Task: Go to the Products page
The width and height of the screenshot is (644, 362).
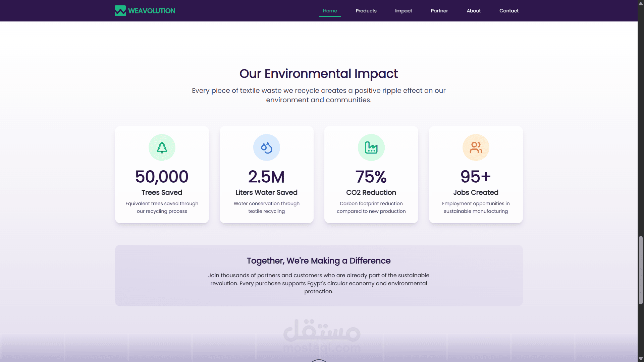Action: (x=366, y=11)
